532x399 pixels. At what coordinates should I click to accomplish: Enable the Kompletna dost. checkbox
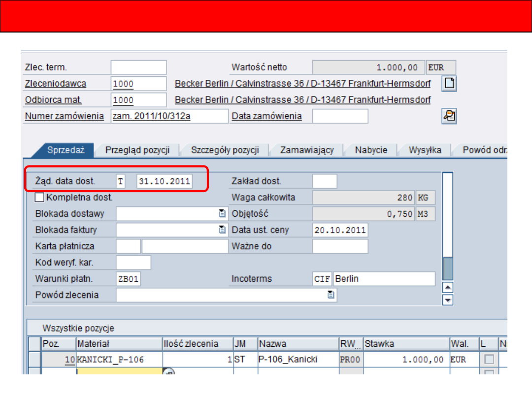click(x=40, y=198)
